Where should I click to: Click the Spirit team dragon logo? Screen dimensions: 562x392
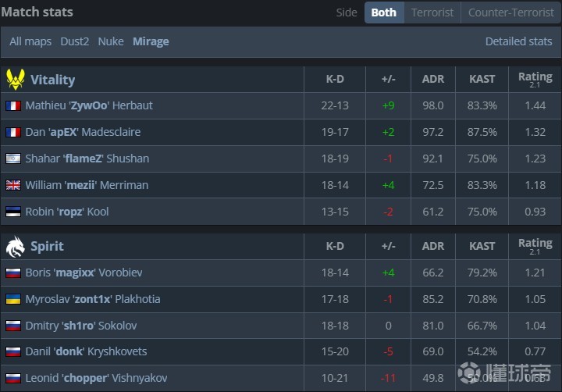(x=15, y=246)
